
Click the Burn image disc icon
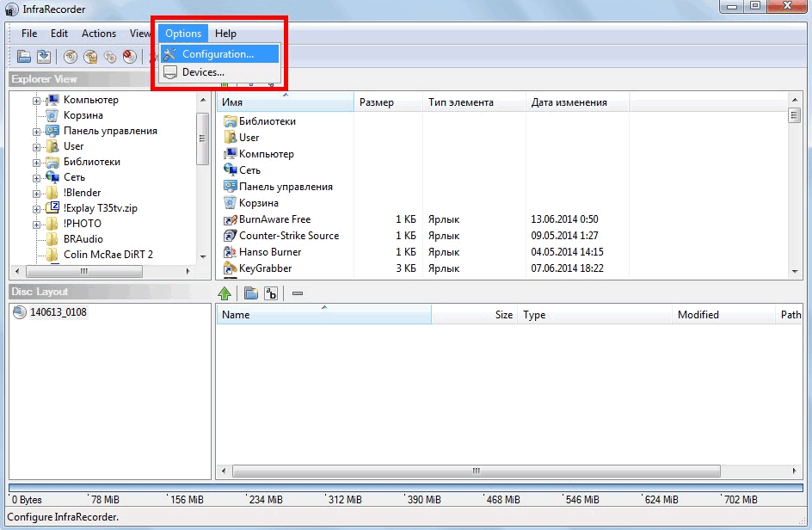tap(90, 56)
